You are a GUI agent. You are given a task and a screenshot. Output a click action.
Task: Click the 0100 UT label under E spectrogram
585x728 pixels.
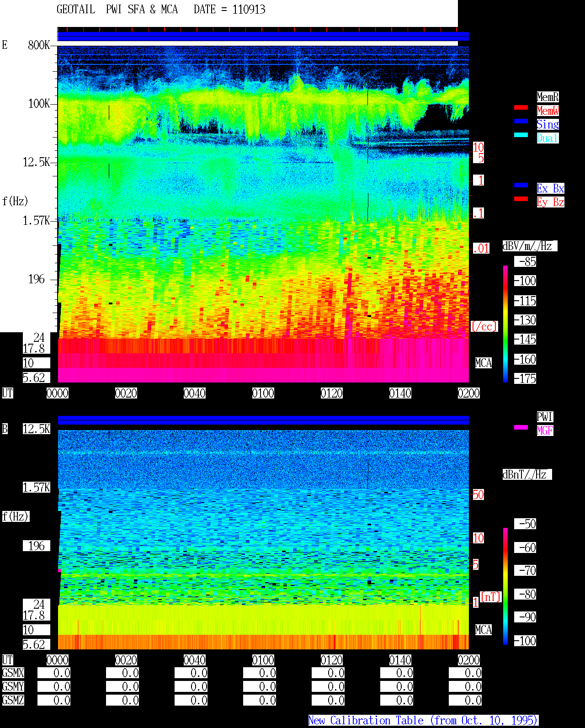click(263, 393)
